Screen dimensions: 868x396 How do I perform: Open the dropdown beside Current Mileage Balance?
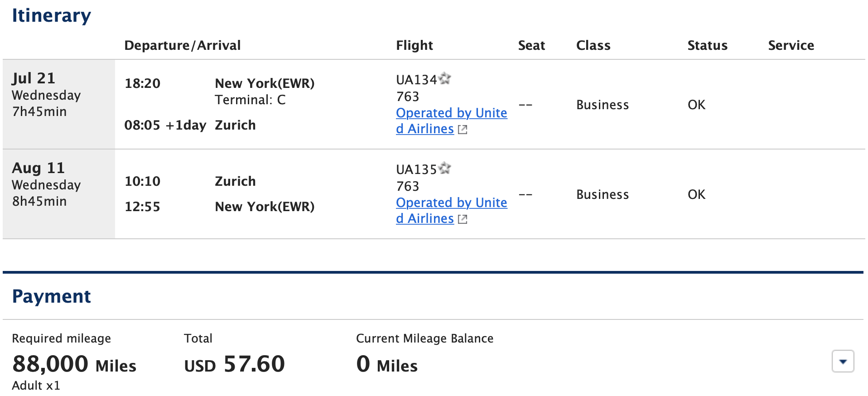tap(843, 362)
